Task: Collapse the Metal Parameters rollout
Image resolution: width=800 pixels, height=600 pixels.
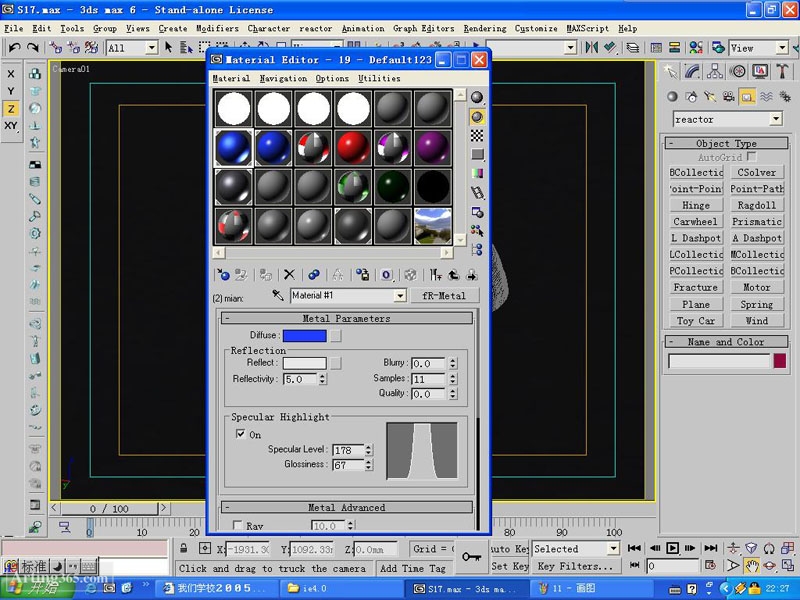Action: [x=346, y=318]
